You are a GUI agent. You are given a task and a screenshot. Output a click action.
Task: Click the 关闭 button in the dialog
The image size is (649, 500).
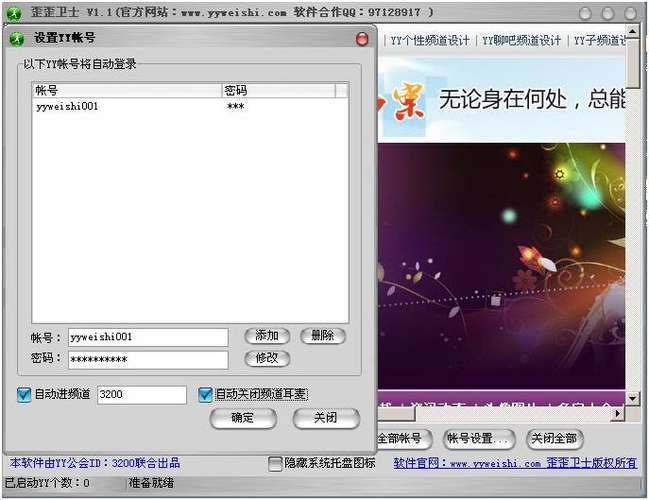(x=326, y=418)
